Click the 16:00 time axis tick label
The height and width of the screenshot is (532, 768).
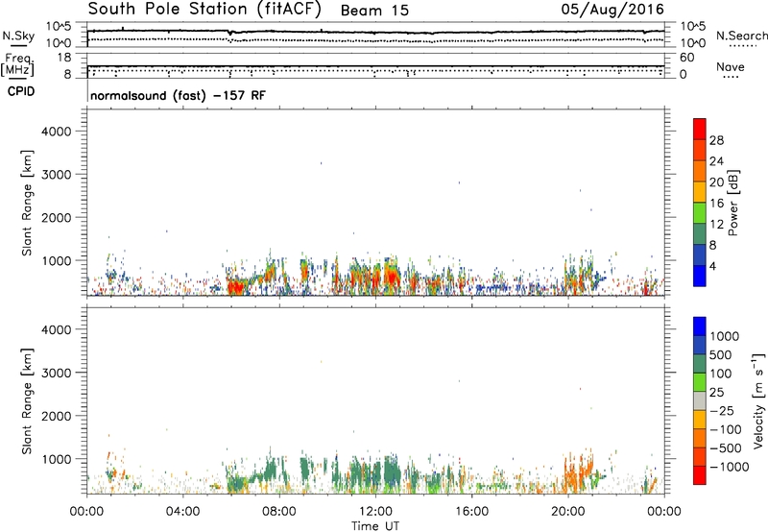[471, 512]
